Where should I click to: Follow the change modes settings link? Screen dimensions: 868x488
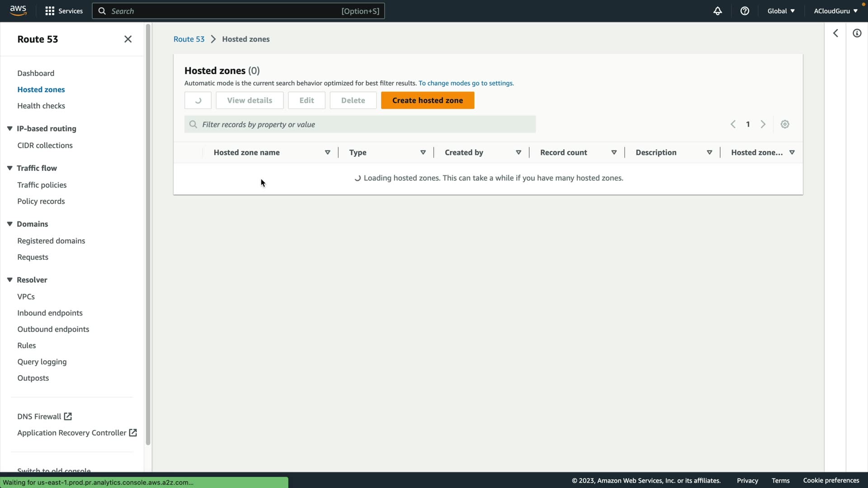click(466, 83)
